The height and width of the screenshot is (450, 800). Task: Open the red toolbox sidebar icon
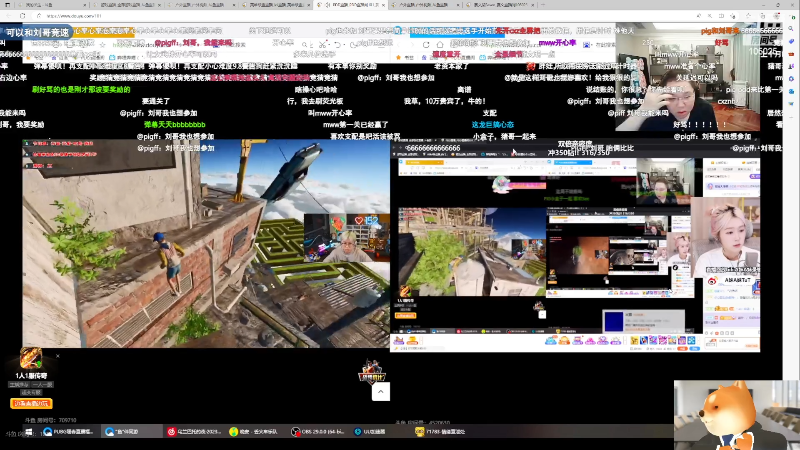coord(791,54)
